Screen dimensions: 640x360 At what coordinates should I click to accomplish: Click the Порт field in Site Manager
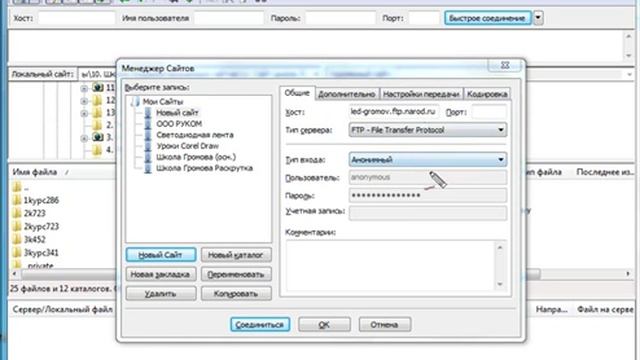(x=489, y=112)
